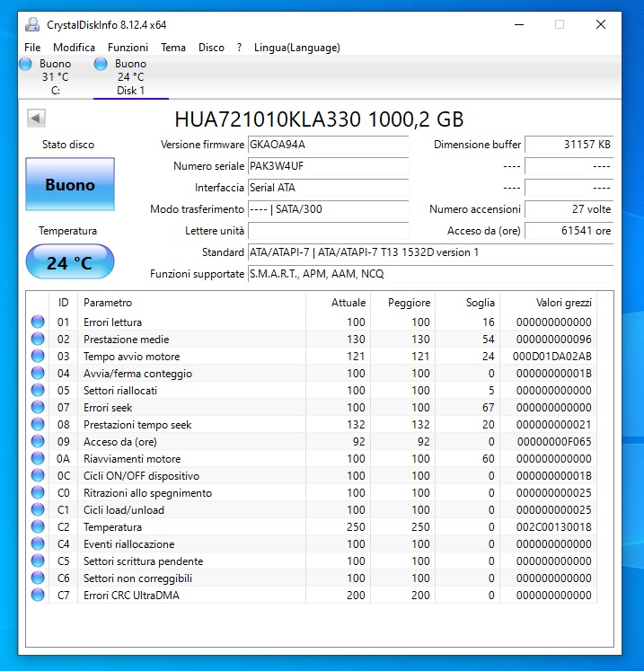Open the Funzioni menu
This screenshot has height=671, width=644.
pos(128,48)
